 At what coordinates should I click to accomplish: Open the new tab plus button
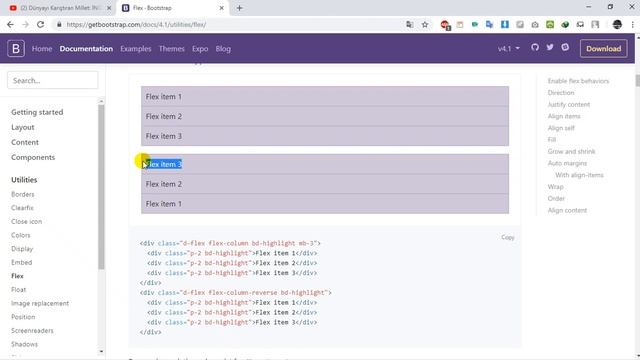pos(240,8)
